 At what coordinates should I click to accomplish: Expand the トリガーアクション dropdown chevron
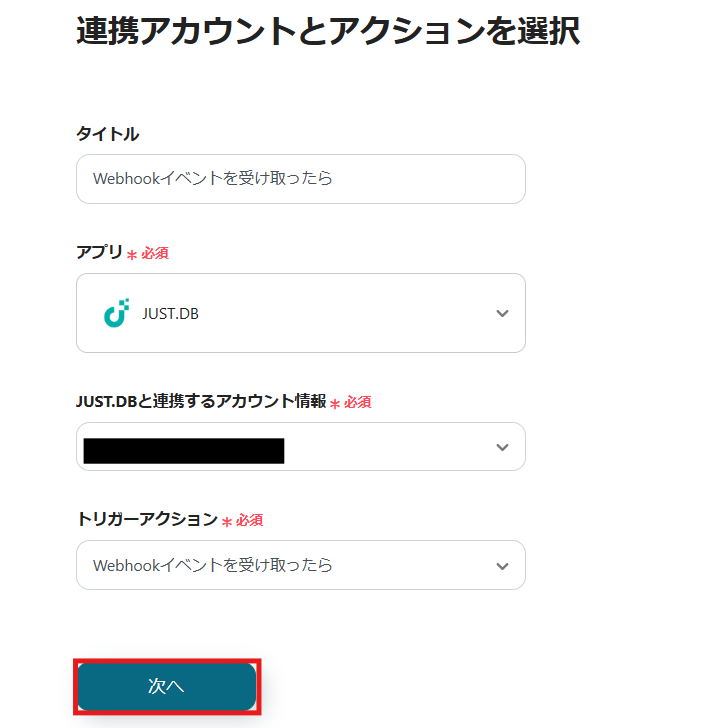pyautogui.click(x=502, y=566)
